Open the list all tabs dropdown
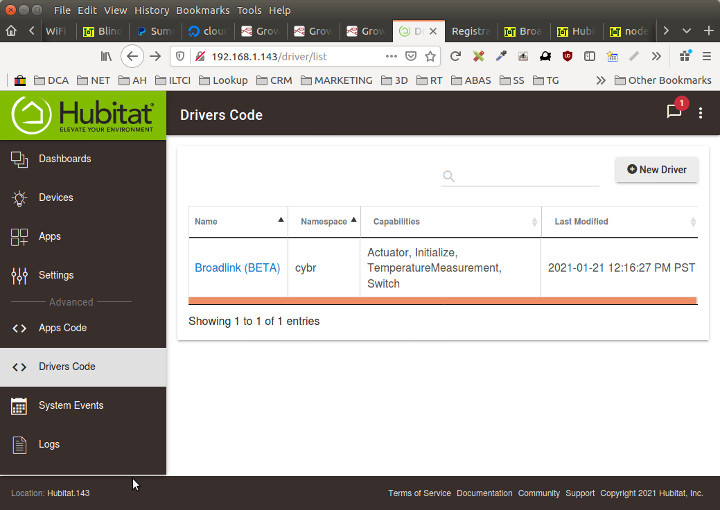The image size is (720, 510). pos(686,31)
